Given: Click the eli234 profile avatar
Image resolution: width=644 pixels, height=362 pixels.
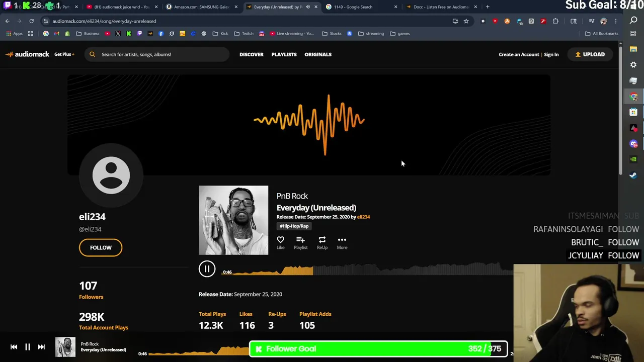Looking at the screenshot, I should (x=111, y=175).
